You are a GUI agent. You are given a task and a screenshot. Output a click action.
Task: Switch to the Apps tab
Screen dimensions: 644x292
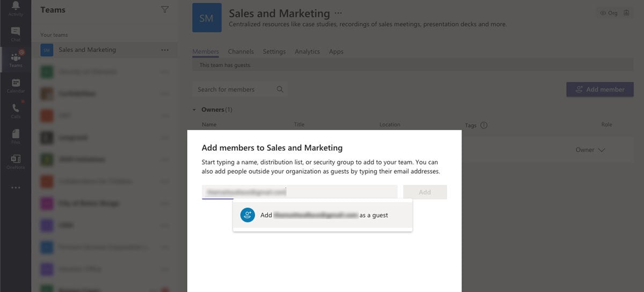336,51
